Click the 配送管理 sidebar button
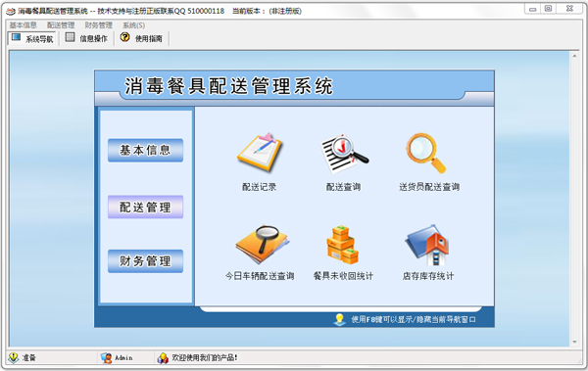The height and width of the screenshot is (371, 588). click(145, 207)
